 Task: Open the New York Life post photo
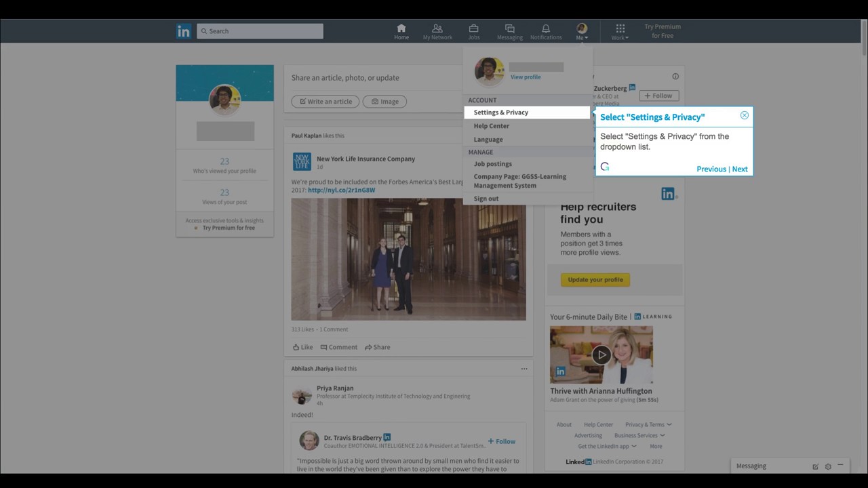point(408,259)
